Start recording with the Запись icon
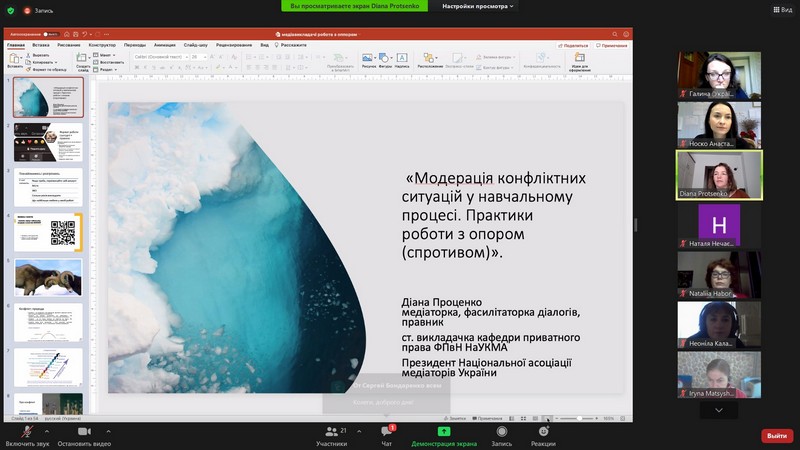 [501, 431]
